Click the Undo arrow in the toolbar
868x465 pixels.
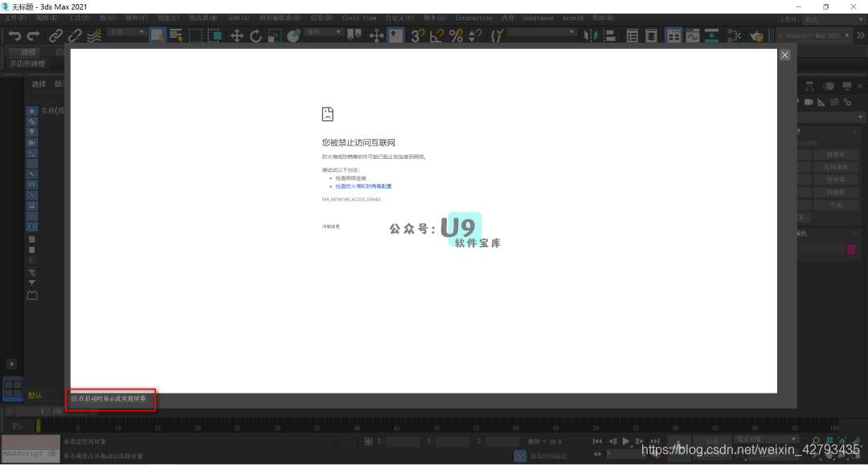point(14,35)
